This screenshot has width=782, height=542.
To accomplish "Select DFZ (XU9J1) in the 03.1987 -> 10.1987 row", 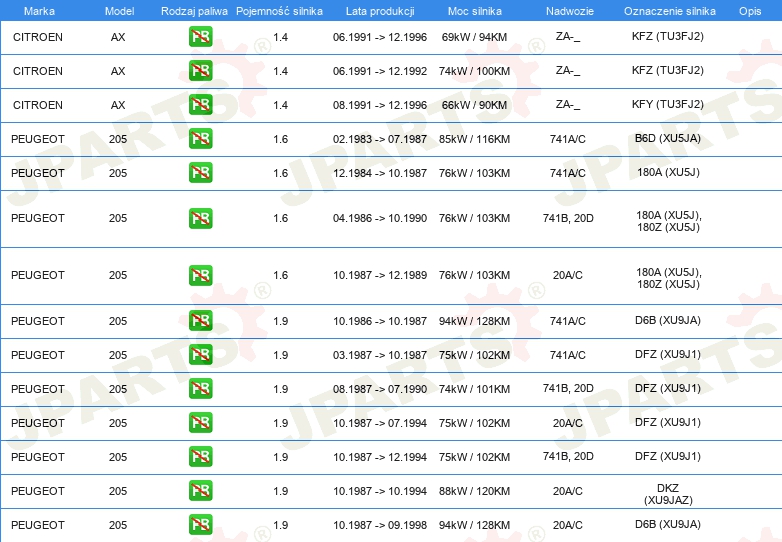I will coord(668,354).
